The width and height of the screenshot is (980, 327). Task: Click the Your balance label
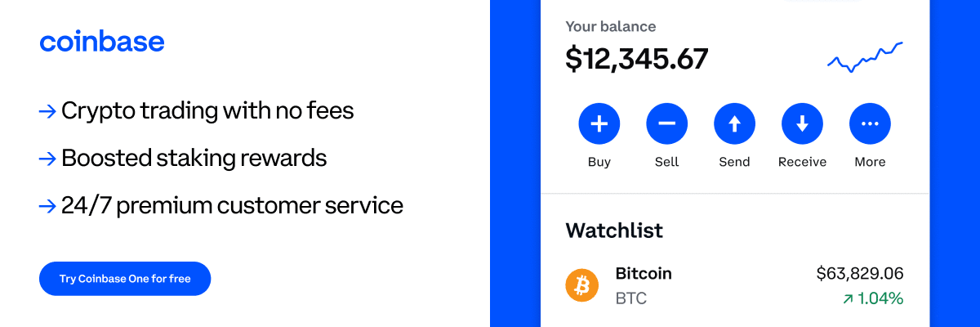point(611,27)
